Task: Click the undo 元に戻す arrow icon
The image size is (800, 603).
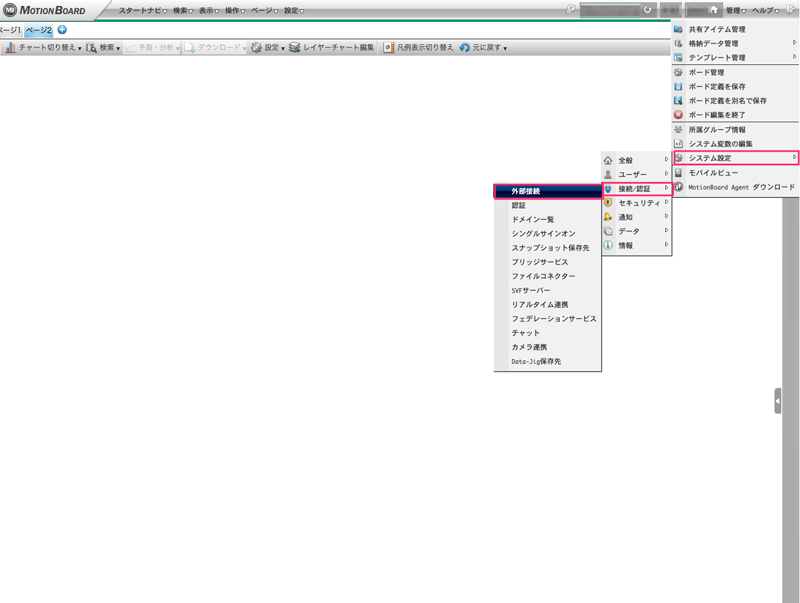Action: [x=464, y=47]
